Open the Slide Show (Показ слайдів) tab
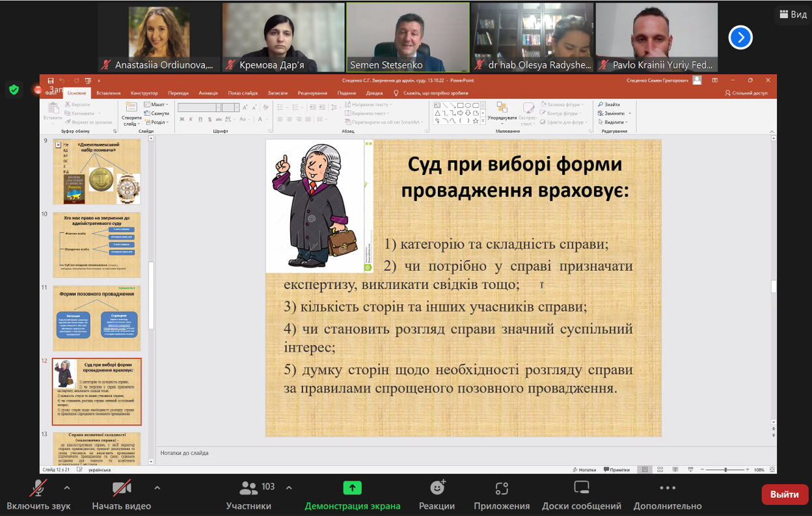The height and width of the screenshot is (516, 812). [x=243, y=93]
